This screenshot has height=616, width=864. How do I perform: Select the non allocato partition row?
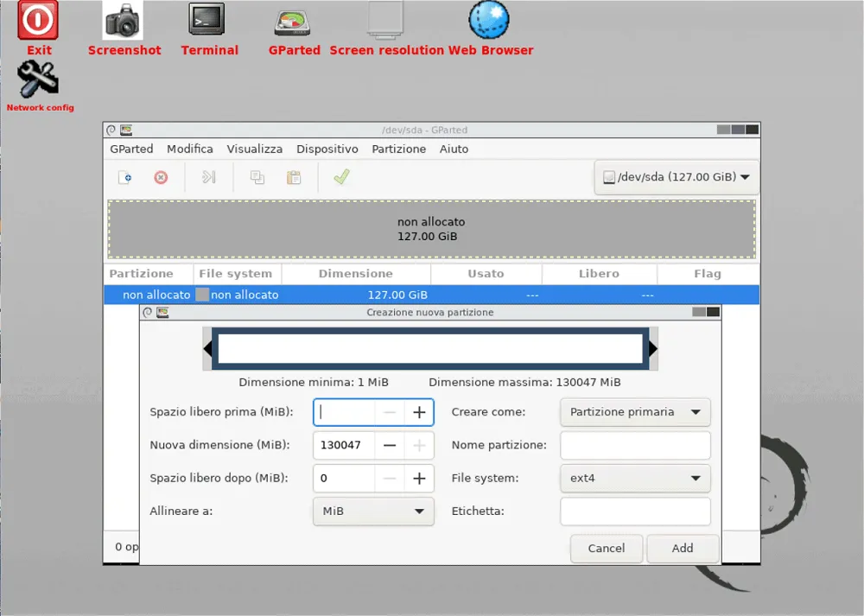pyautogui.click(x=346, y=294)
